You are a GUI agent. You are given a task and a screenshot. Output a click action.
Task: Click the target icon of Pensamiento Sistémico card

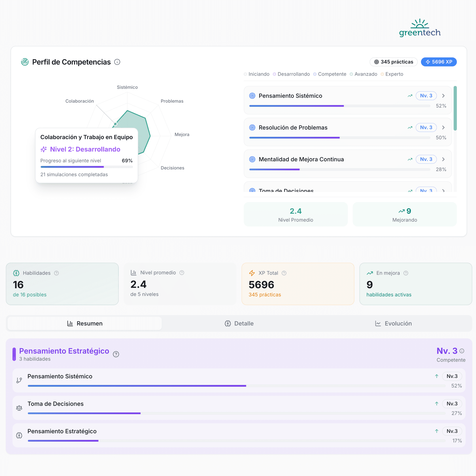[x=252, y=96]
